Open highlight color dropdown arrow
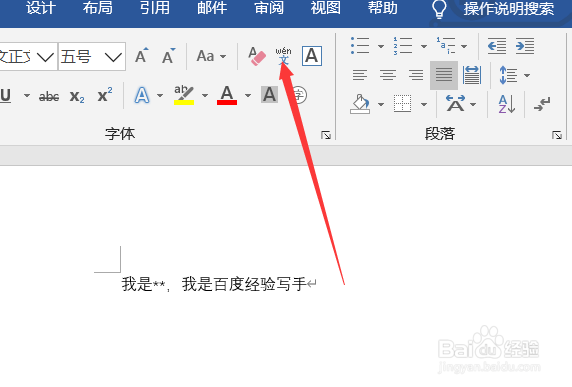The height and width of the screenshot is (387, 572). pyautogui.click(x=205, y=96)
